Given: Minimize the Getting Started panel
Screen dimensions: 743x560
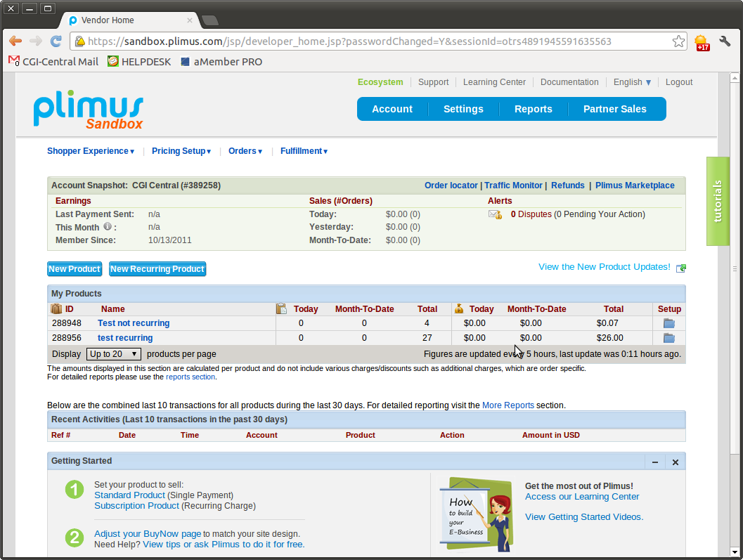Looking at the screenshot, I should pyautogui.click(x=654, y=462).
